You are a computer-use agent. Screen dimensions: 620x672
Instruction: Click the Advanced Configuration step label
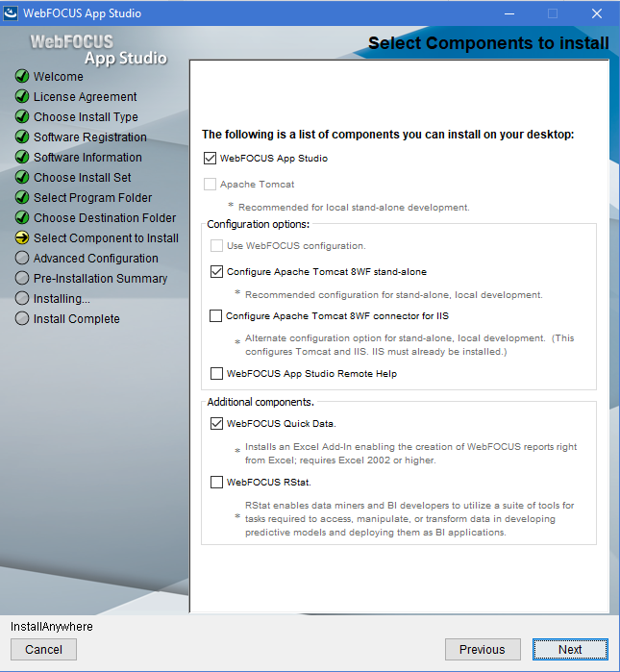[96, 259]
